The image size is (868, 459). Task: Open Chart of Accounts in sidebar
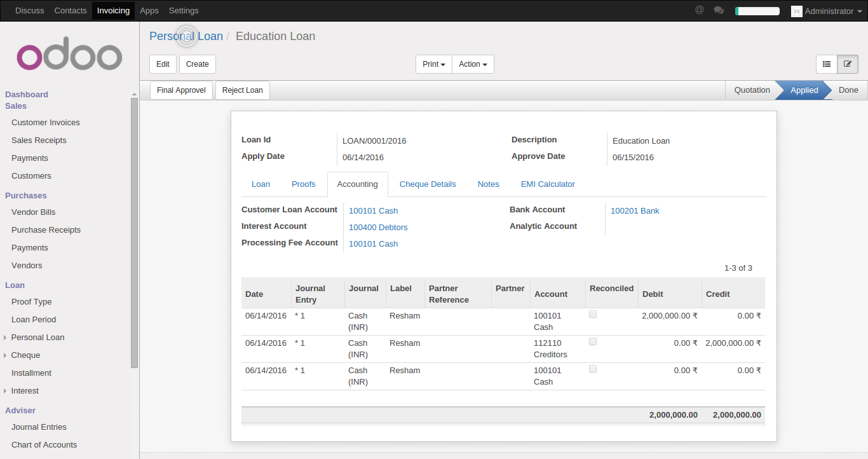(x=44, y=445)
